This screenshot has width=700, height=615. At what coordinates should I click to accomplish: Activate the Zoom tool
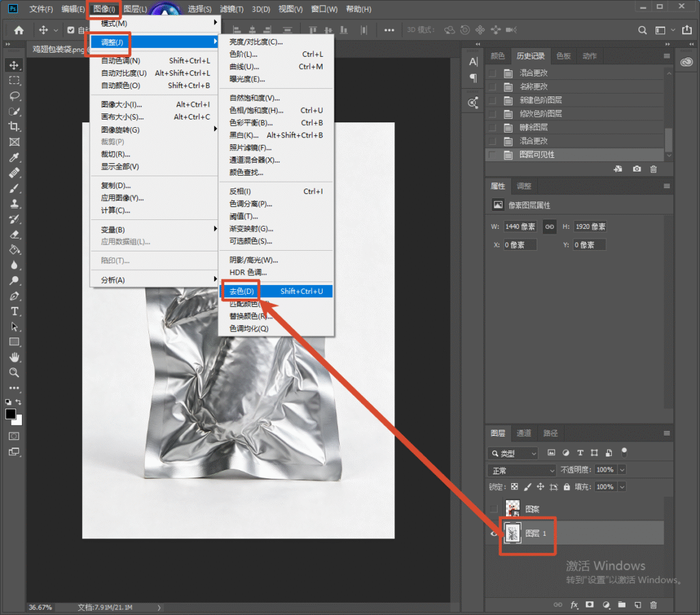[x=14, y=372]
